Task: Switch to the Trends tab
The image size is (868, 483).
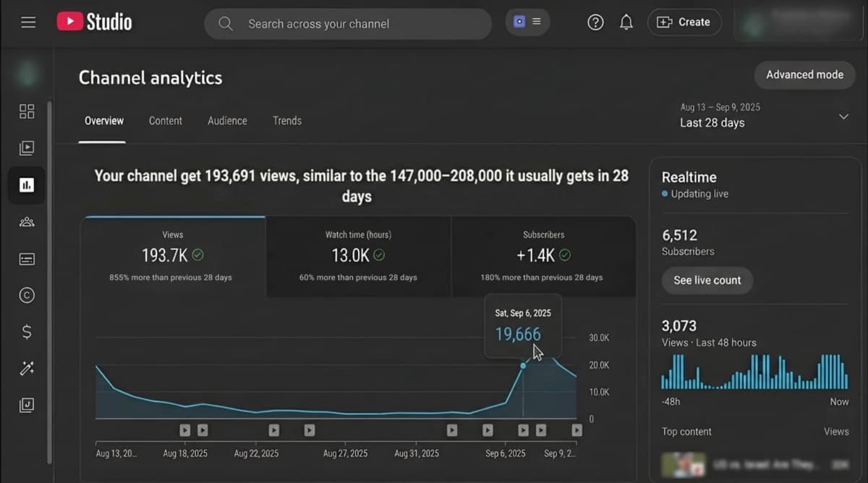Action: tap(287, 121)
